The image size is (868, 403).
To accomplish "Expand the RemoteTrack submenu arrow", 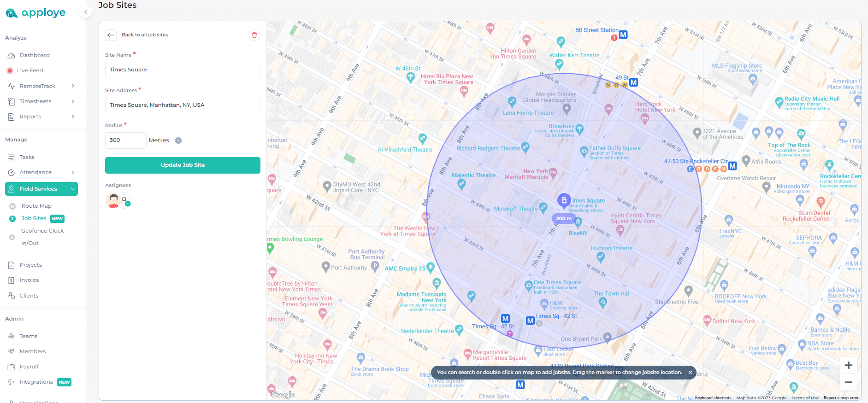I will click(x=73, y=86).
